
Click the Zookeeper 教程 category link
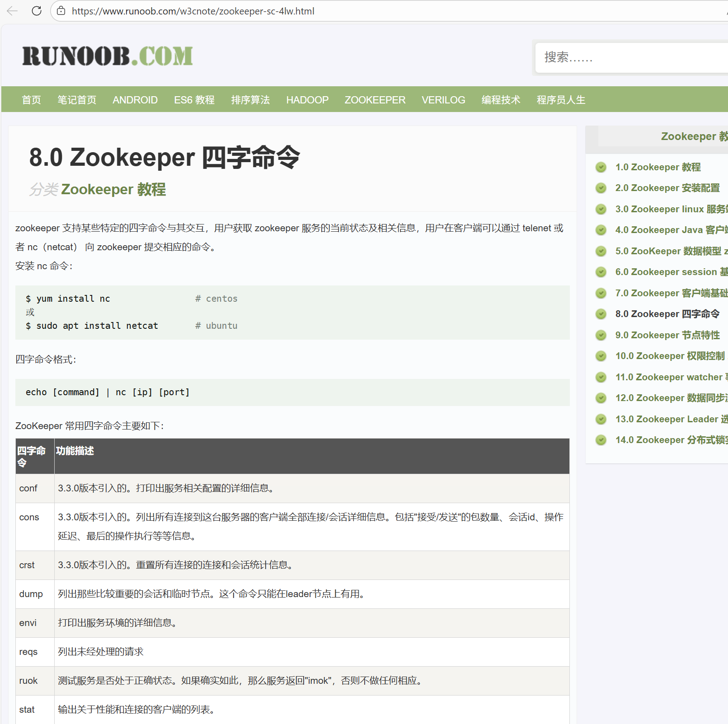tap(113, 189)
